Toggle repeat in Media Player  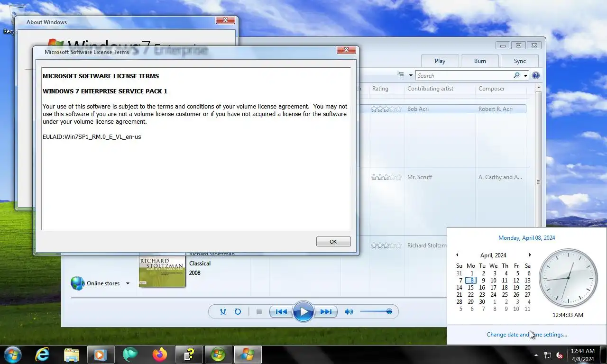(238, 311)
